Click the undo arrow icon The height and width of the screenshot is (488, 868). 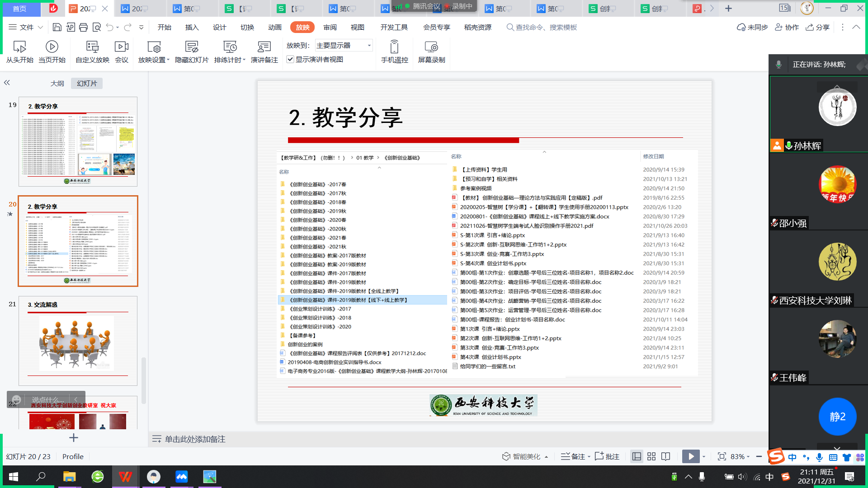(x=109, y=28)
